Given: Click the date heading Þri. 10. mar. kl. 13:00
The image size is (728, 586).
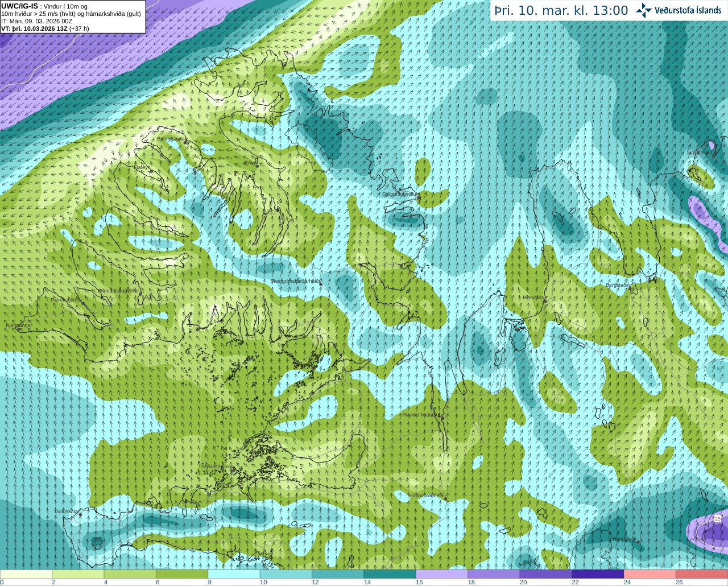Looking at the screenshot, I should tap(561, 11).
